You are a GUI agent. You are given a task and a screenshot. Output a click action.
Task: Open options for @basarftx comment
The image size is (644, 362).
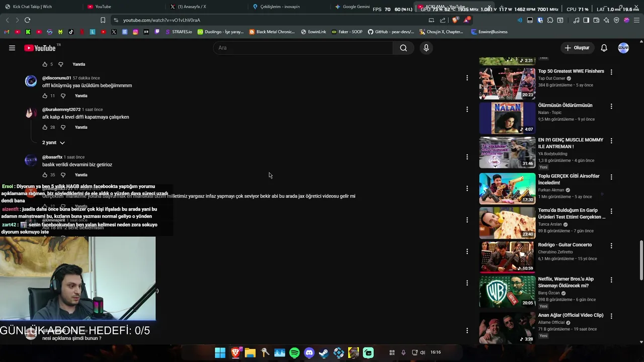click(467, 157)
